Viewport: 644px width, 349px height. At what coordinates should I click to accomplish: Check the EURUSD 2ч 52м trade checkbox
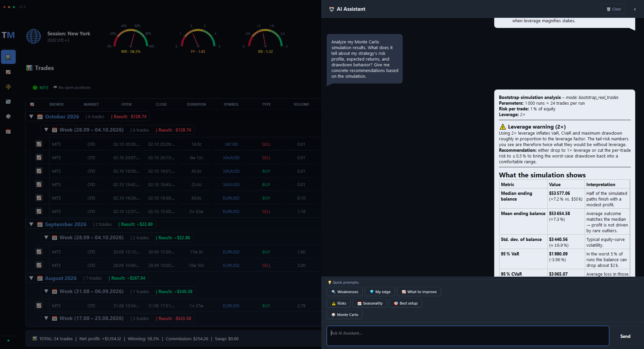click(39, 211)
